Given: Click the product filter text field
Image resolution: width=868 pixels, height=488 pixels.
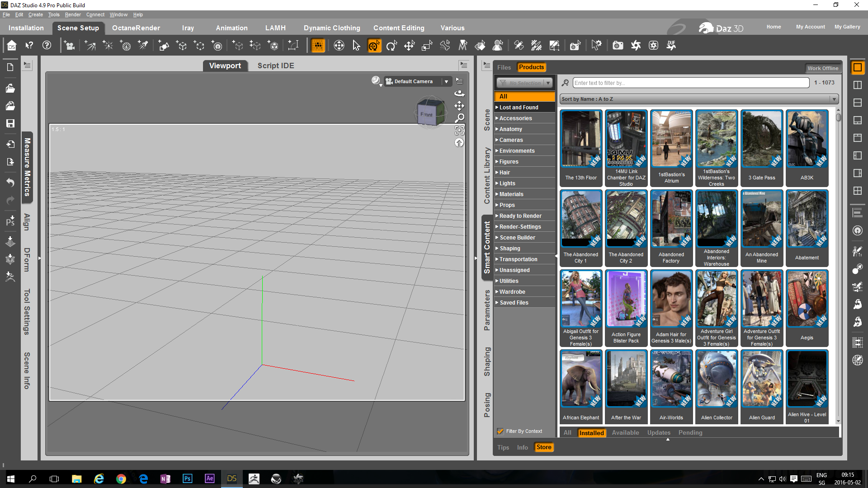Looking at the screenshot, I should coord(691,83).
